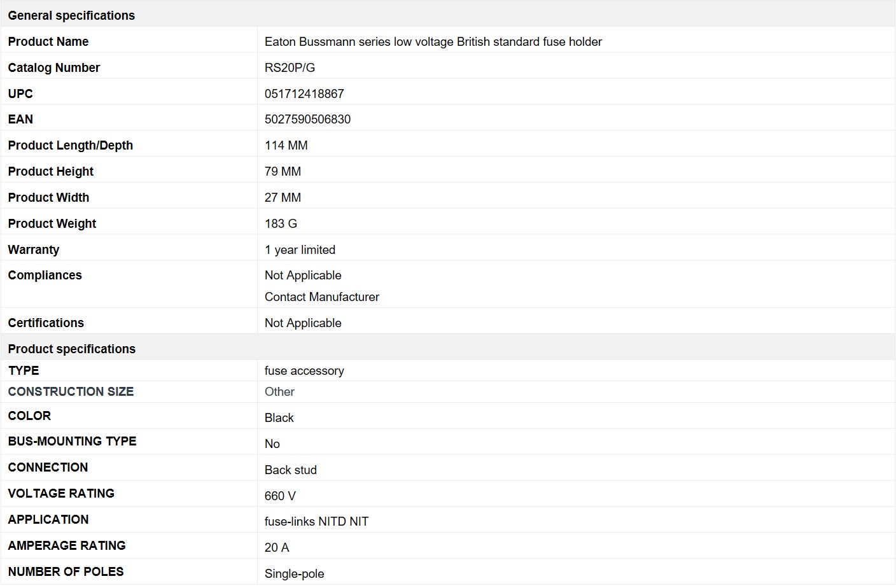The width and height of the screenshot is (896, 588).
Task: Click the 'EAN' label
Action: click(20, 119)
